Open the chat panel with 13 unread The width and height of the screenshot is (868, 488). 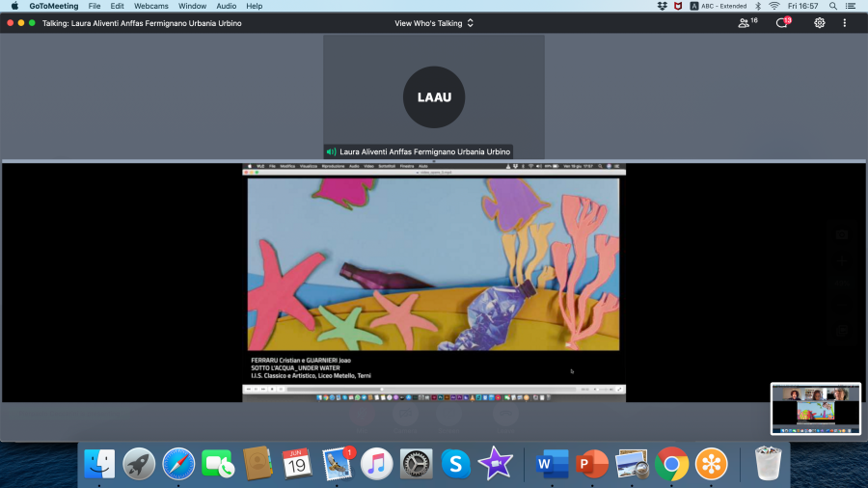click(784, 23)
